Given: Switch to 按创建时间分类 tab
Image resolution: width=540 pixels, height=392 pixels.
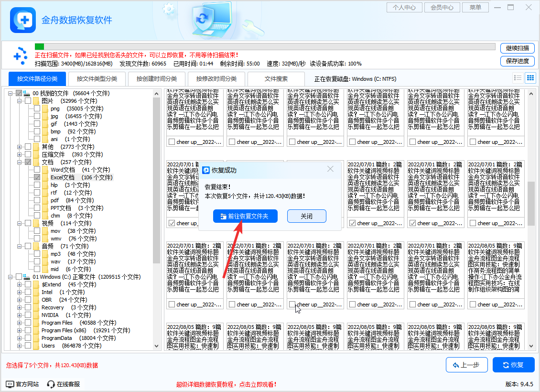Looking at the screenshot, I should click(157, 79).
